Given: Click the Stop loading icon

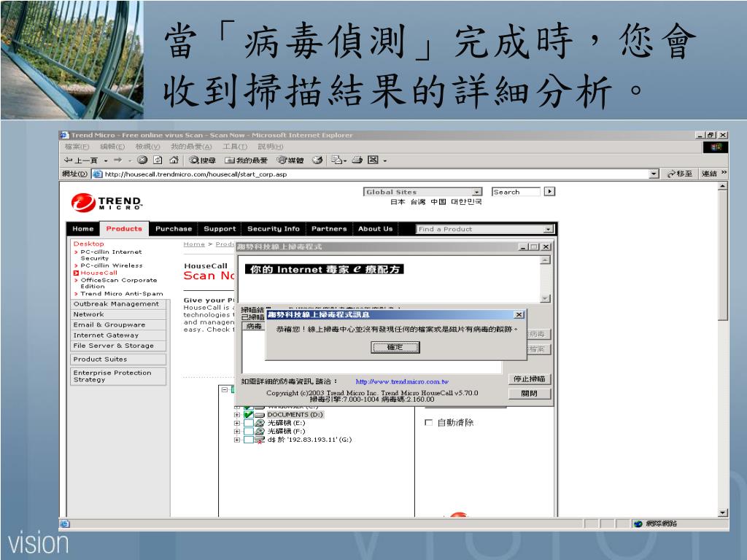Looking at the screenshot, I should [142, 160].
